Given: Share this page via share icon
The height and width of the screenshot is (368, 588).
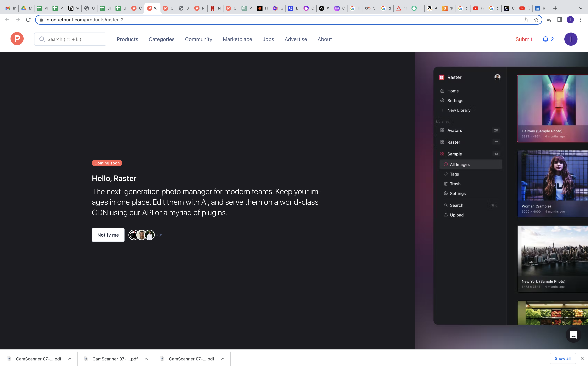Looking at the screenshot, I should tap(525, 20).
